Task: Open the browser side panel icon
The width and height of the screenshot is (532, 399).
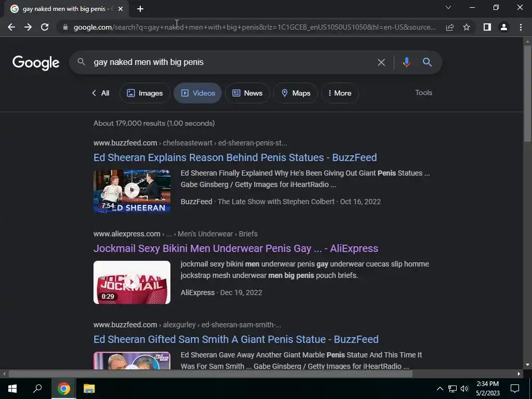Action: [487, 27]
